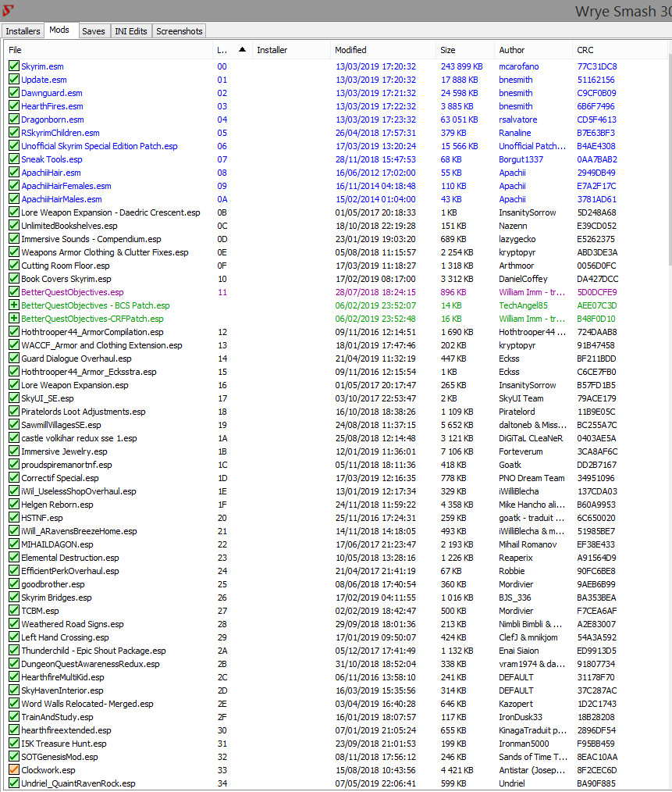
Task: Uncheck Undriel_QuaintRavenRock.esp
Action: click(13, 783)
